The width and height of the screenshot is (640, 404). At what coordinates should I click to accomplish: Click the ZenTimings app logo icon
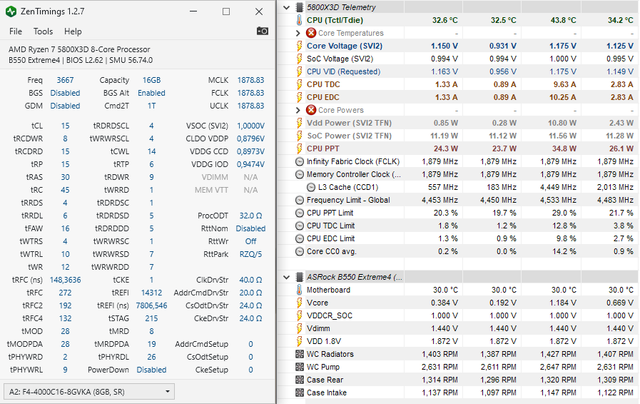click(x=11, y=11)
